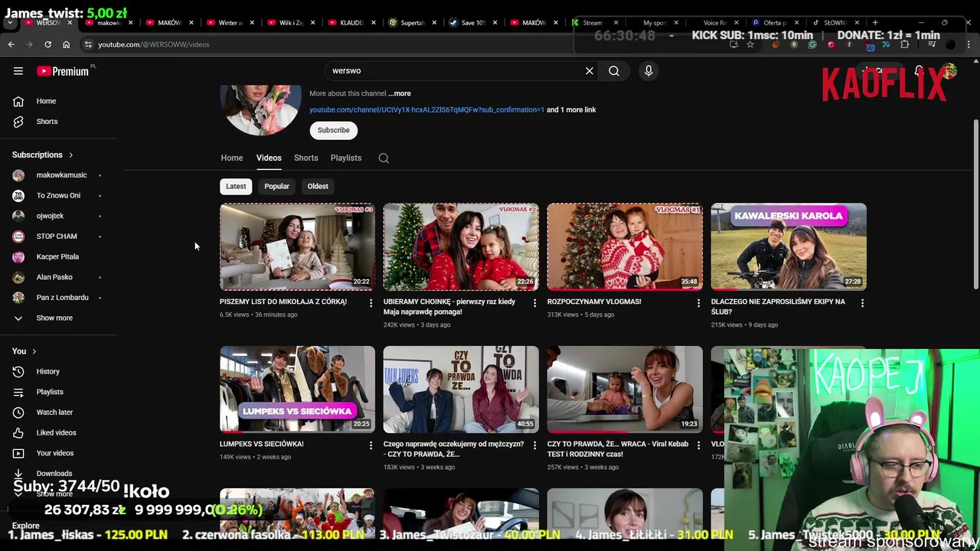The height and width of the screenshot is (551, 980).
Task: Open 'LUMPEKS VS SIECIÓWKA' video thumbnail
Action: point(298,389)
